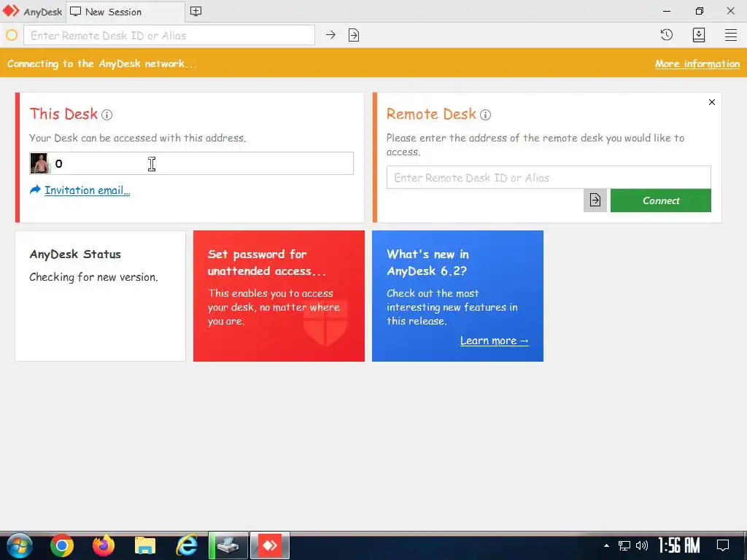Launch Firefox from the taskbar
The height and width of the screenshot is (560, 747).
(104, 545)
